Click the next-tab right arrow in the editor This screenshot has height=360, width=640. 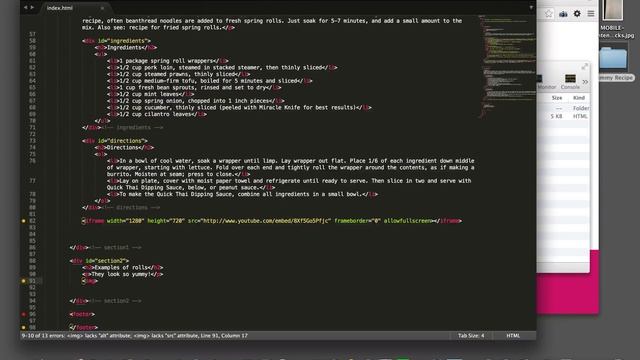tap(32, 7)
